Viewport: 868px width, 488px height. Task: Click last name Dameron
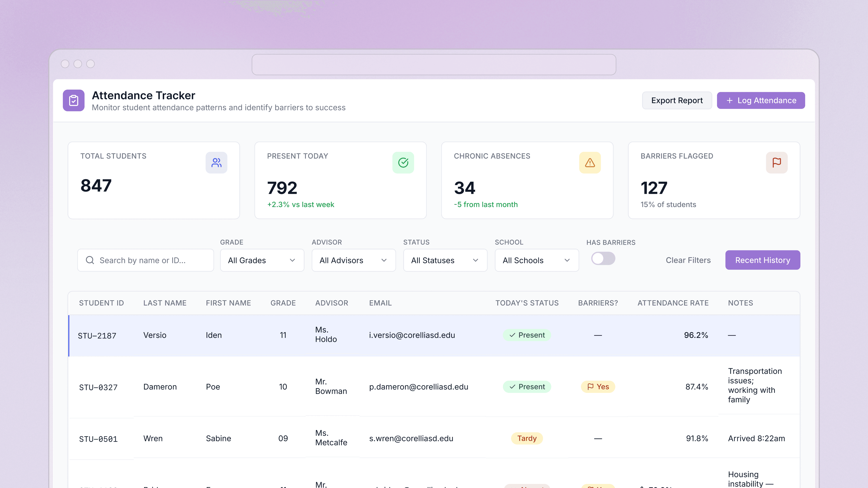coord(160,387)
